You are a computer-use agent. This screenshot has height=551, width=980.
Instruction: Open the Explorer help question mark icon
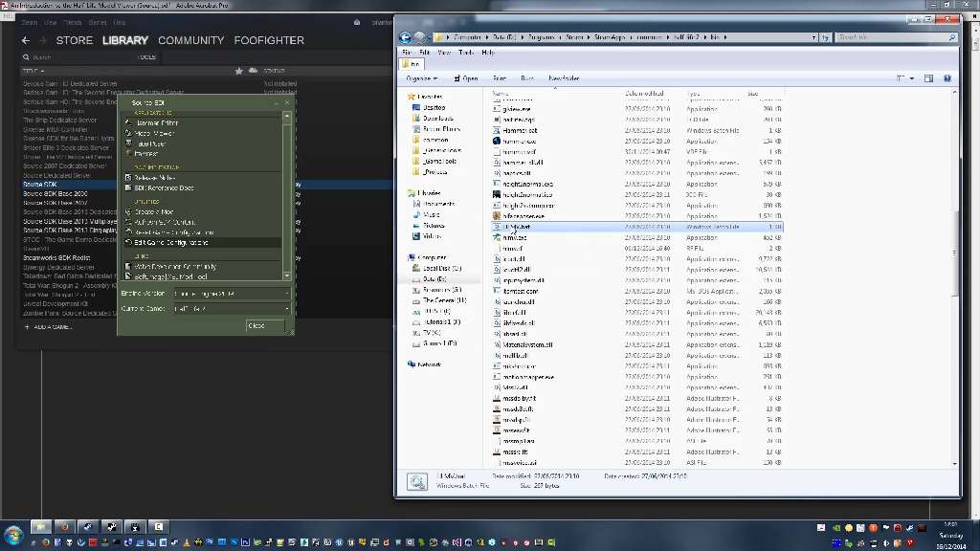(x=947, y=78)
